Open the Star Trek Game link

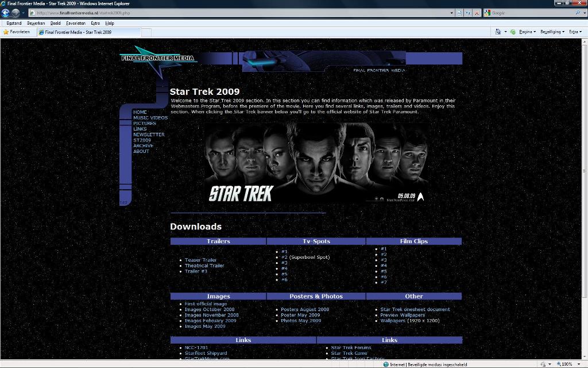coord(349,354)
